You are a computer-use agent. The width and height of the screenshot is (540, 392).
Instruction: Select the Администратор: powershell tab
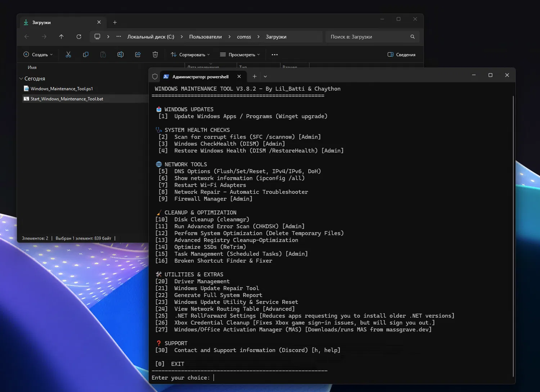point(203,76)
